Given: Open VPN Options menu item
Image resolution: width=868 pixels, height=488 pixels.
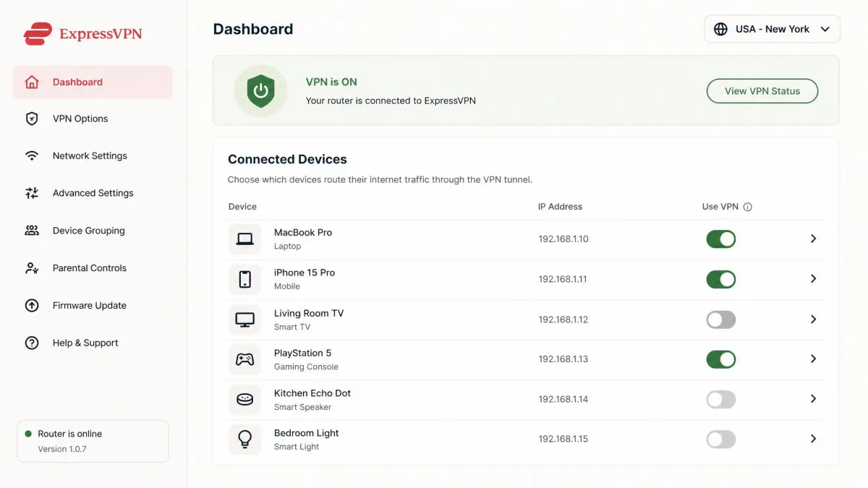Looking at the screenshot, I should pos(93,119).
